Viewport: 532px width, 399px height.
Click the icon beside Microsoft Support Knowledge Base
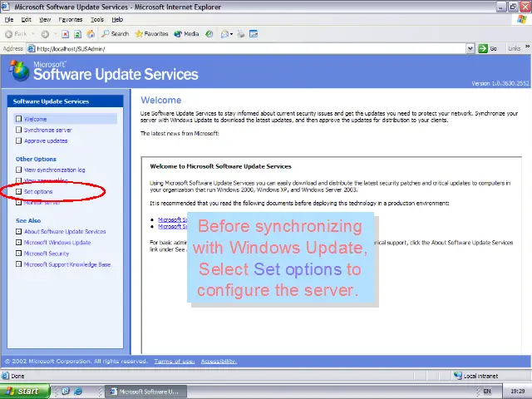click(18, 264)
